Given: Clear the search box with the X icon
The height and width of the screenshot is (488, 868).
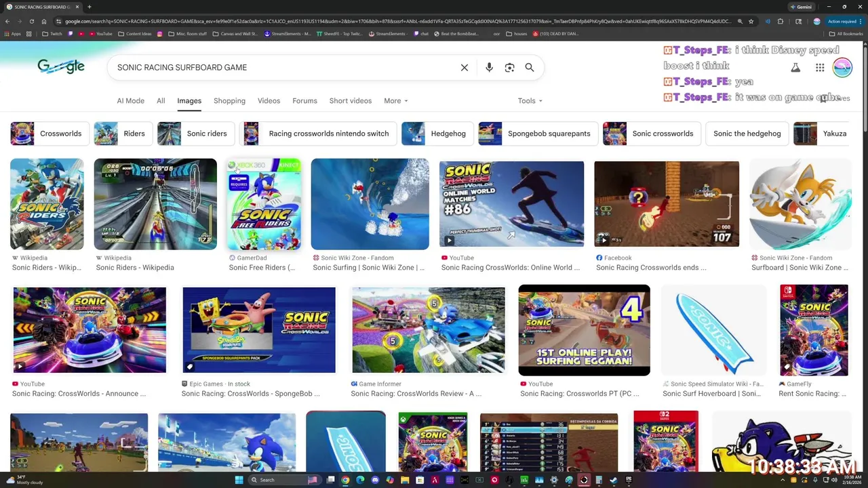Looking at the screenshot, I should click(465, 68).
